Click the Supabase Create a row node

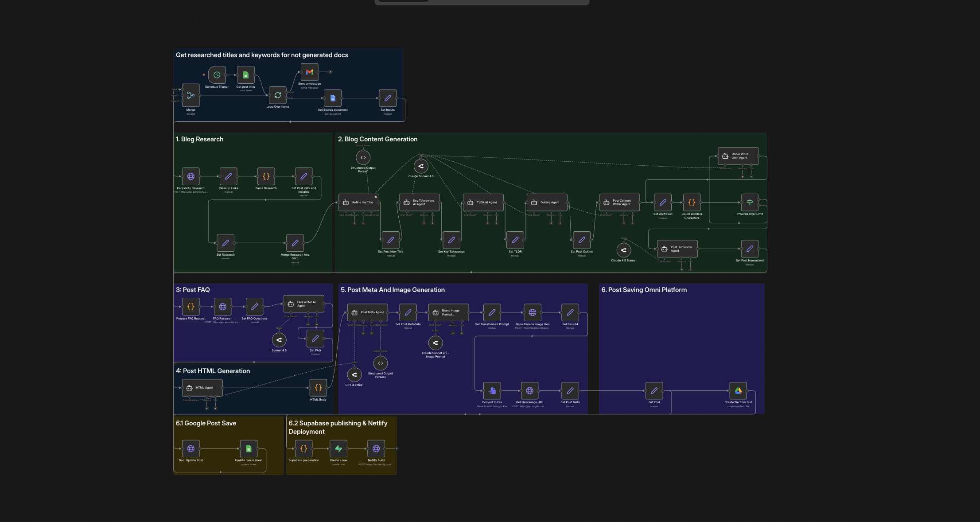338,449
